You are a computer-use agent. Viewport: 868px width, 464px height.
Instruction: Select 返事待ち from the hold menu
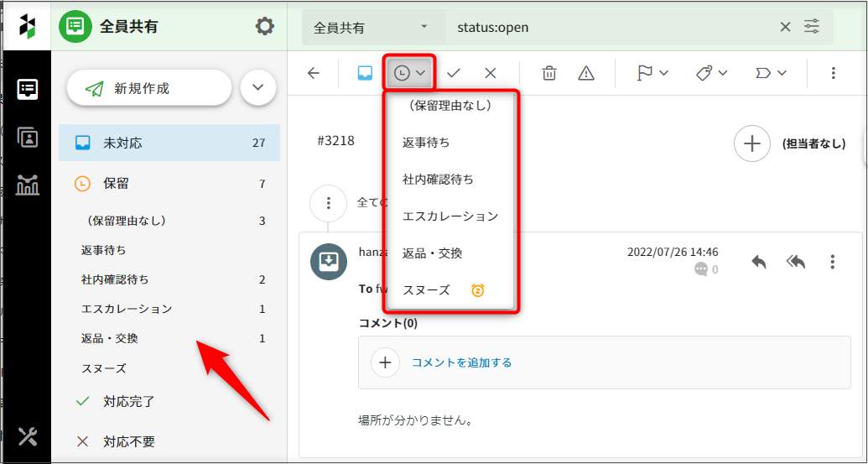click(x=426, y=143)
